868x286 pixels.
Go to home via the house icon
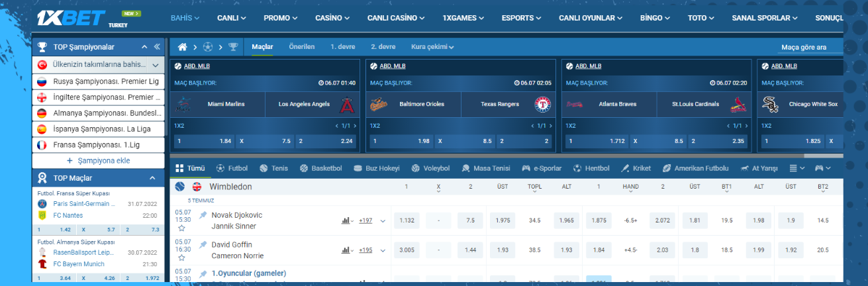click(x=183, y=47)
